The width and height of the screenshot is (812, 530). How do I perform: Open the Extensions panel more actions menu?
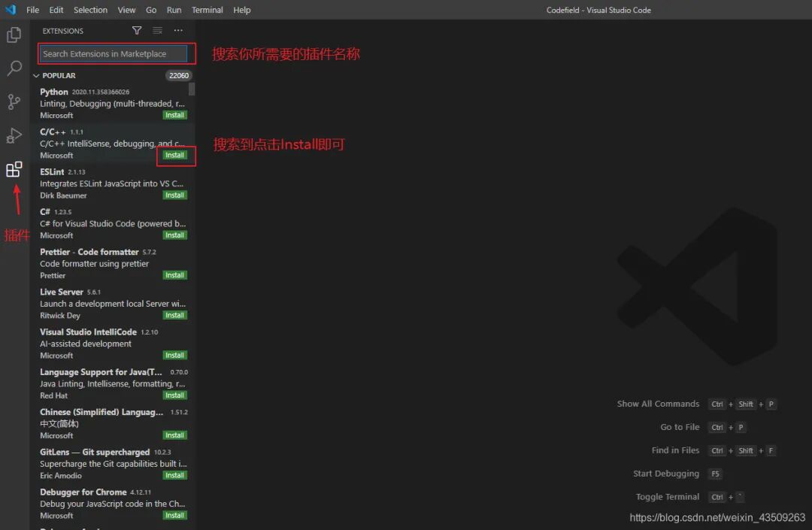pos(178,31)
